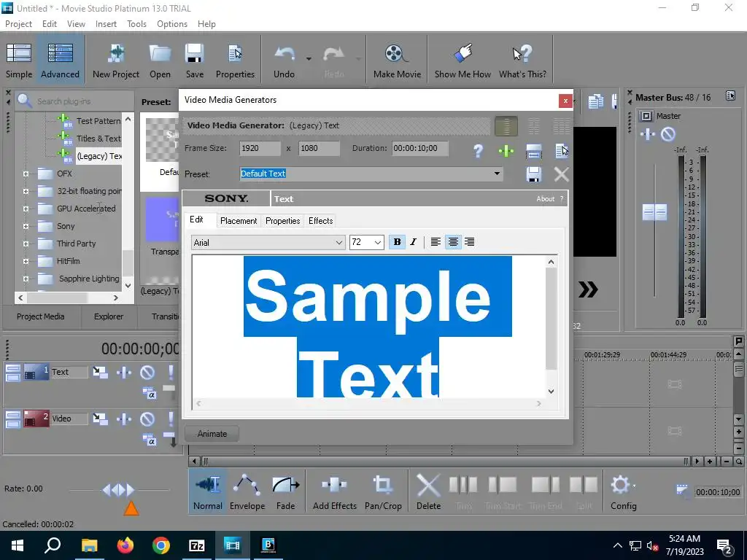Expand the OFX folder
Screen dimensions: 747x560
pyautogui.click(x=26, y=174)
